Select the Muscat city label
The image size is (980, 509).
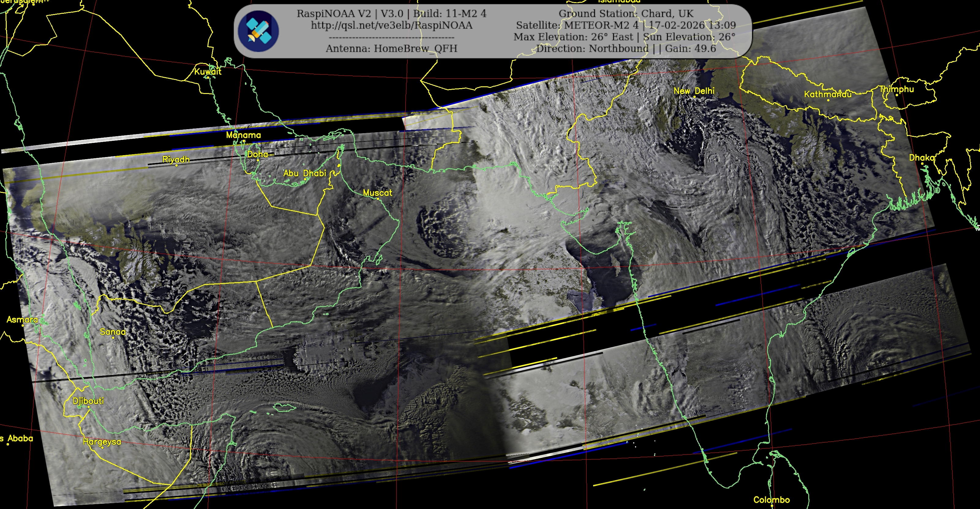point(377,193)
